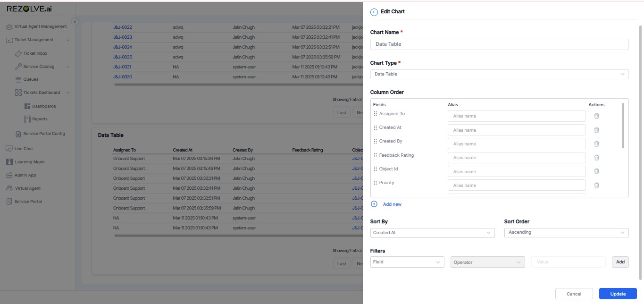The height and width of the screenshot is (304, 644).
Task: Expand the Service Catalog submenu arrow
Action: (68, 67)
